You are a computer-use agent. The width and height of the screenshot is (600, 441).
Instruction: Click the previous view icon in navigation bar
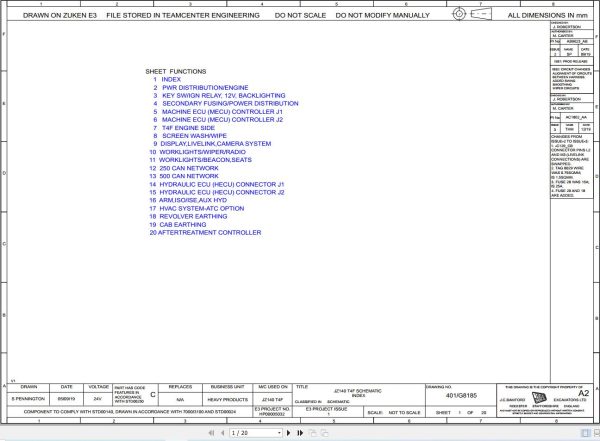[313, 433]
